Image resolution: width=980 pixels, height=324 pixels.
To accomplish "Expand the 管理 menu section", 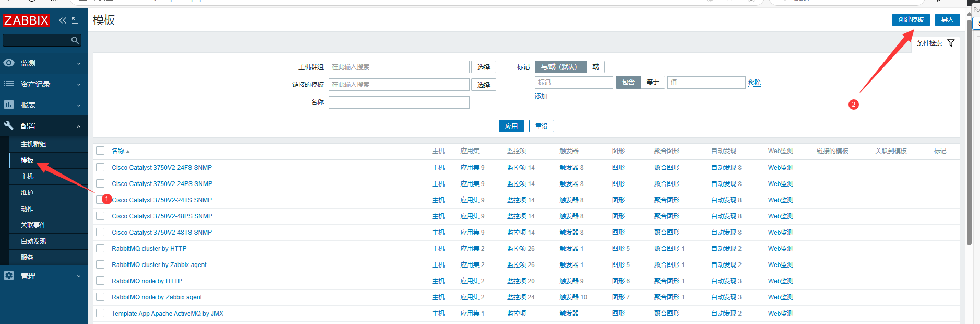I will (x=44, y=276).
